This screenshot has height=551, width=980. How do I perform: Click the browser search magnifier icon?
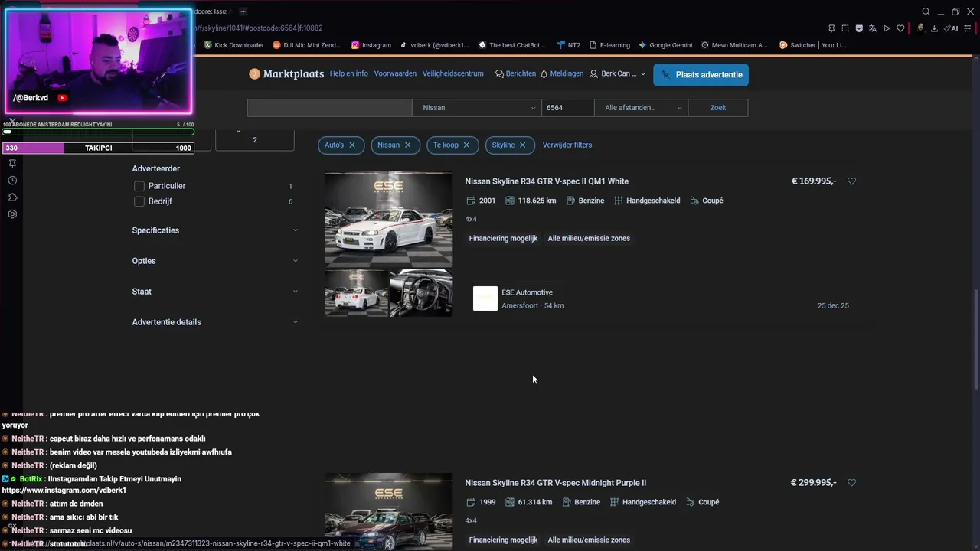point(926,11)
